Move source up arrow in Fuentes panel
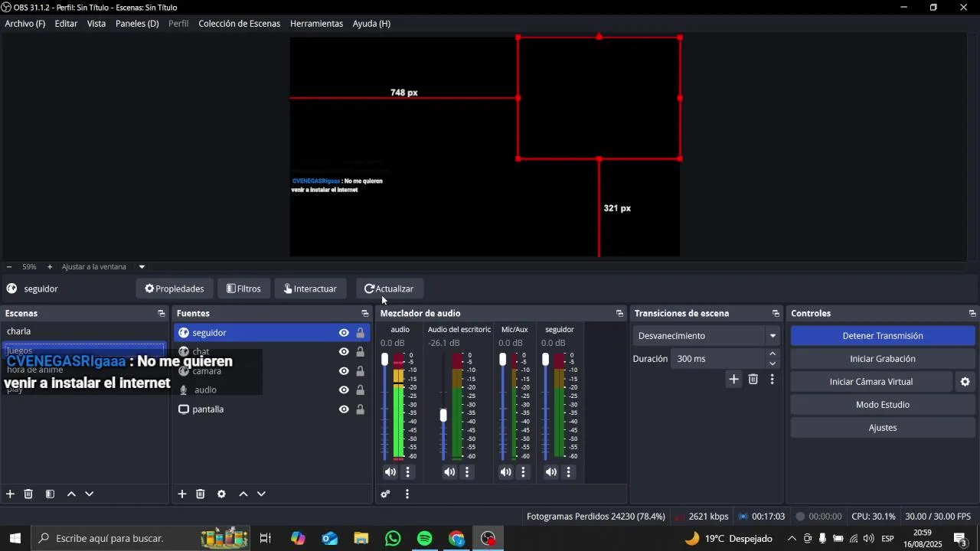This screenshot has width=980, height=551. [243, 494]
